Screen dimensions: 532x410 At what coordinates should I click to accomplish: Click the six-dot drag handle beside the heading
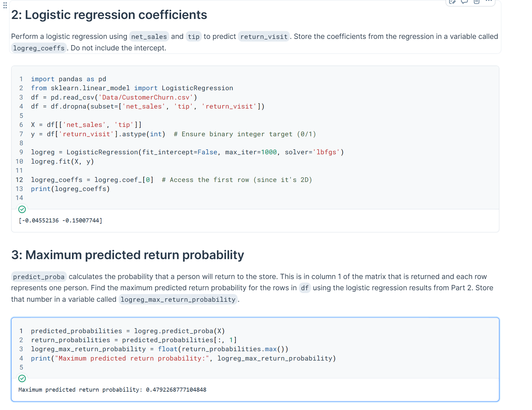point(5,6)
